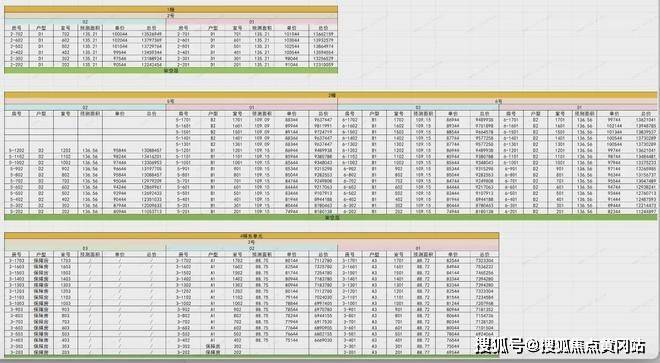
Task: Click cell 3-1703 in the 4幢 table
Action: point(17,261)
